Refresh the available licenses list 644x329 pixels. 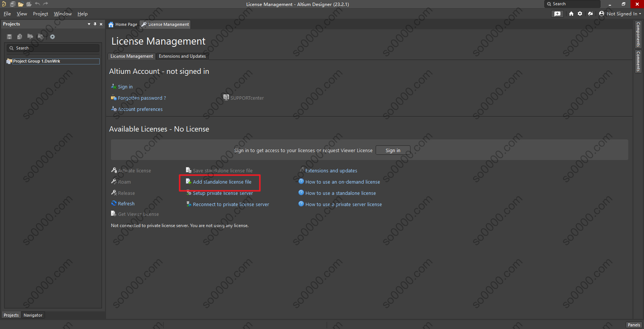(x=126, y=203)
